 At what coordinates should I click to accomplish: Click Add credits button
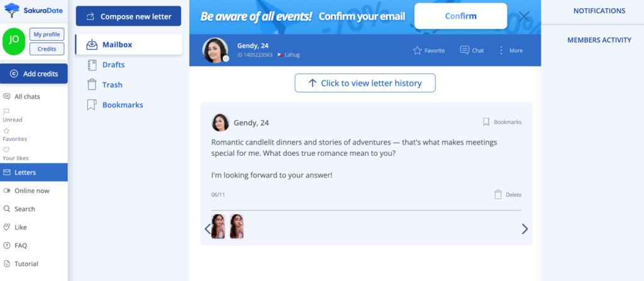point(34,74)
